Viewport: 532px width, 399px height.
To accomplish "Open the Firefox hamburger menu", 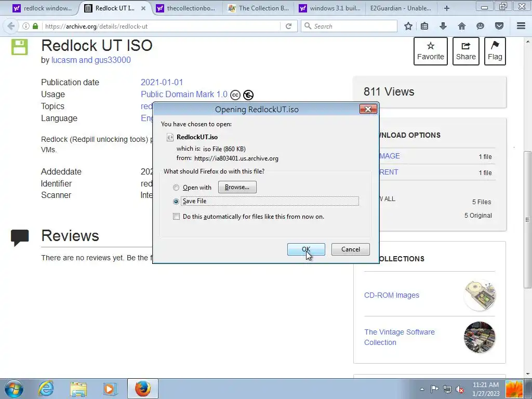I will [x=521, y=26].
